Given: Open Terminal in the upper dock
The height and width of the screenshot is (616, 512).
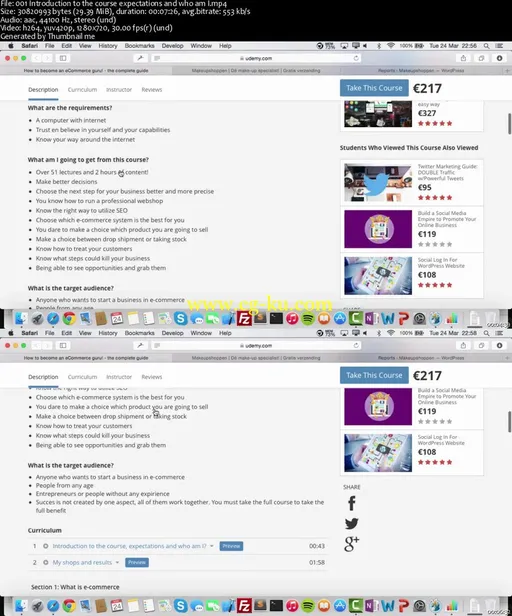Looking at the screenshot, I should point(276,319).
